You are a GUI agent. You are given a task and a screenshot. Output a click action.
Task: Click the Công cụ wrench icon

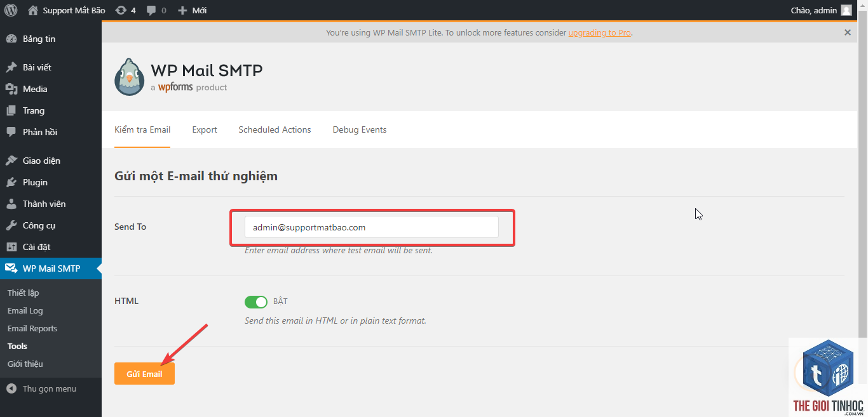pos(11,225)
